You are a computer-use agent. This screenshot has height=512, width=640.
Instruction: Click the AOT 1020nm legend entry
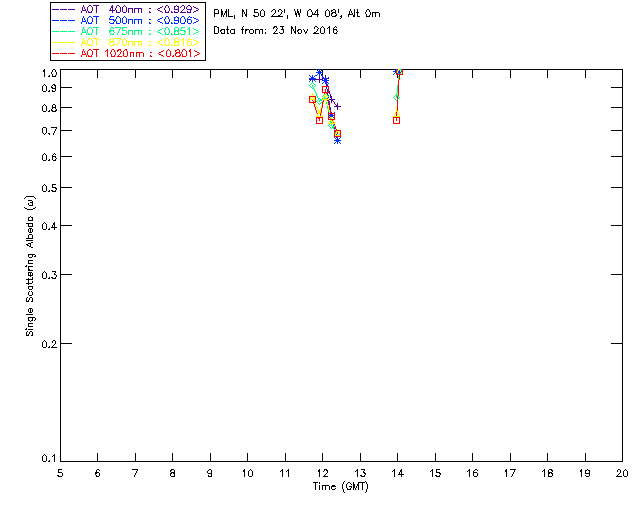126,53
